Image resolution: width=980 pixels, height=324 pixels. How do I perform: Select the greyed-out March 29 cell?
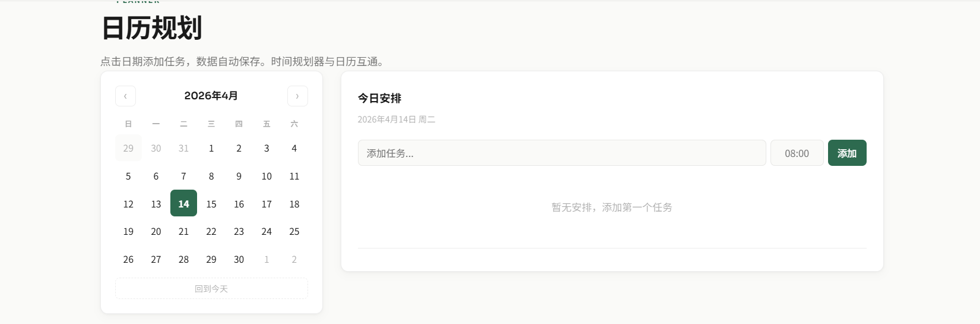pos(128,148)
